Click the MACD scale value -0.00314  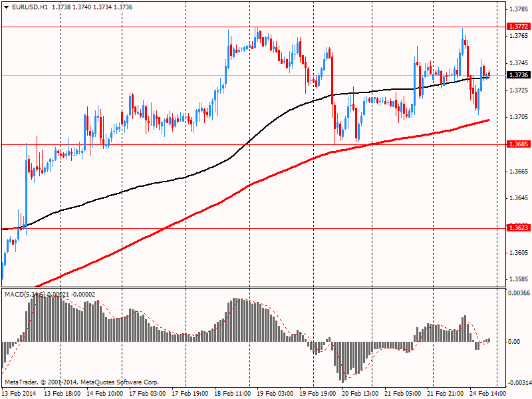click(519, 383)
